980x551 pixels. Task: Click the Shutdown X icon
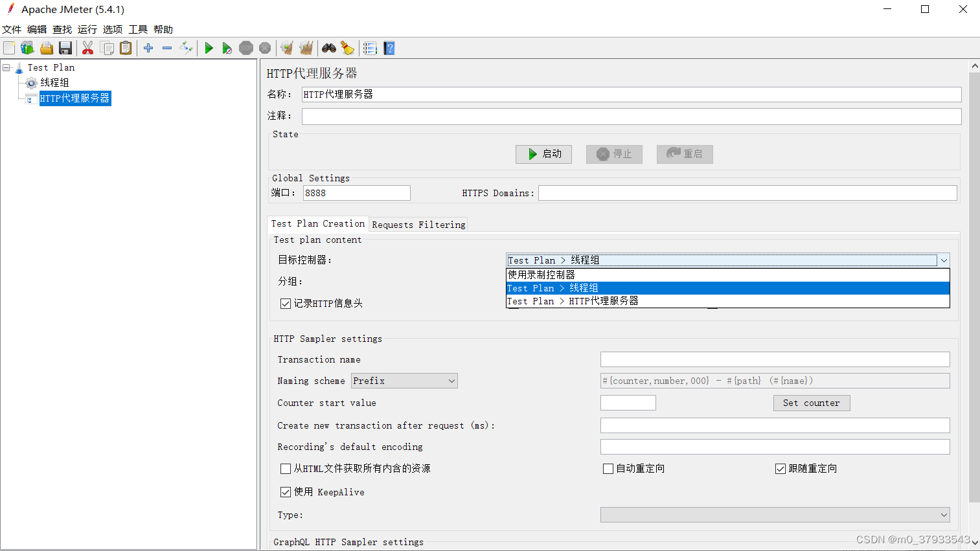pyautogui.click(x=265, y=48)
